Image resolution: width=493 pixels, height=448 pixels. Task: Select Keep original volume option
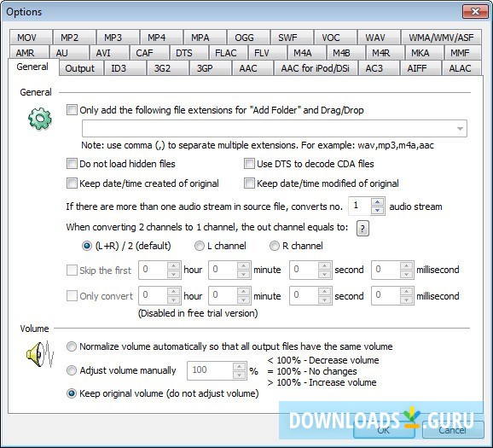(72, 393)
